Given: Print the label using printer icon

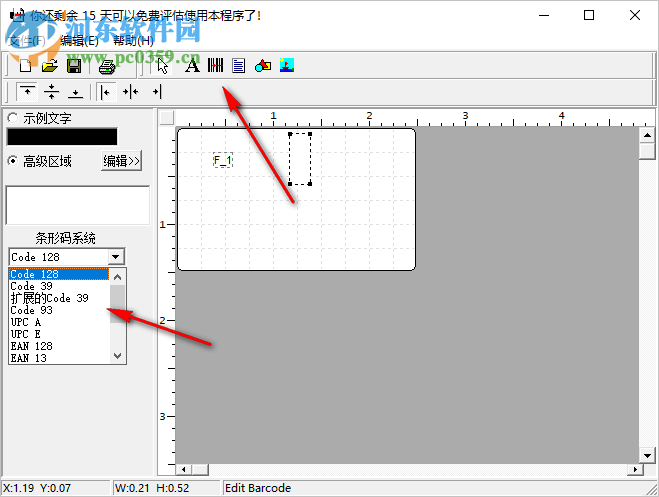Looking at the screenshot, I should click(107, 66).
